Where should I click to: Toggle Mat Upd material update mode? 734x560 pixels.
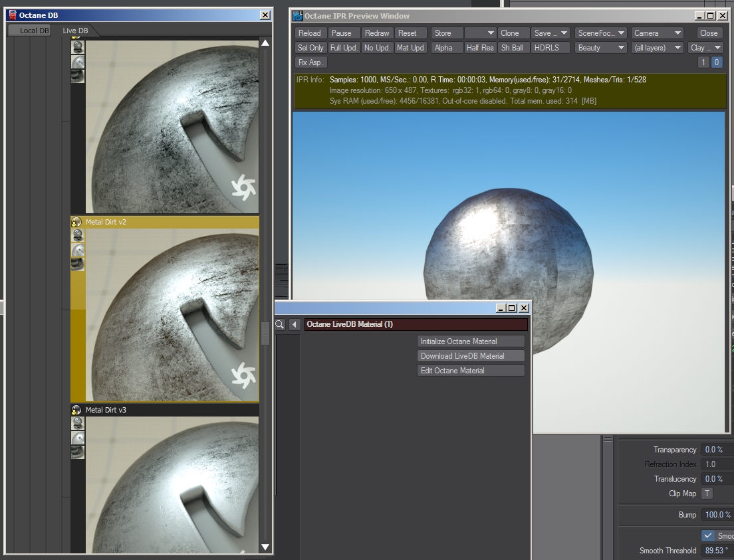410,48
